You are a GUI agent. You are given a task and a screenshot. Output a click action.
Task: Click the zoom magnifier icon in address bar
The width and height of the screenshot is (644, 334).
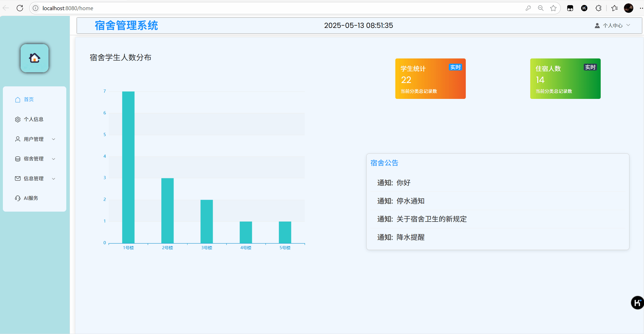click(x=541, y=8)
